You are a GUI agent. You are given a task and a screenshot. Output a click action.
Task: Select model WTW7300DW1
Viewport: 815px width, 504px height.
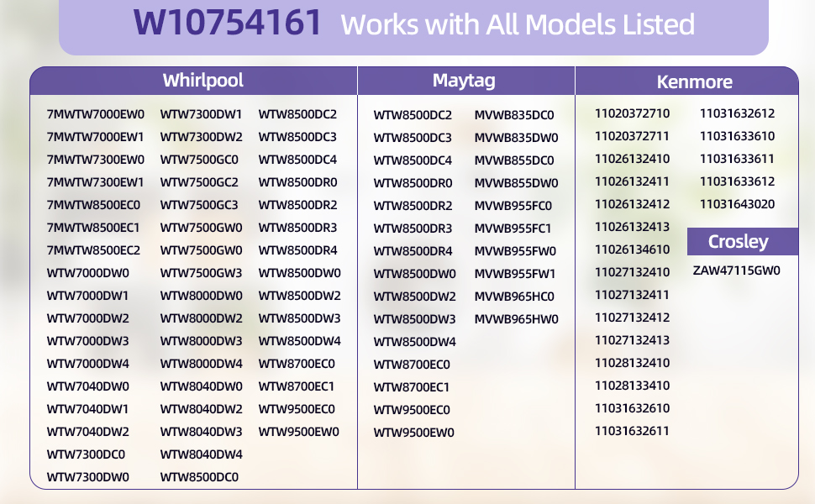[x=201, y=114]
